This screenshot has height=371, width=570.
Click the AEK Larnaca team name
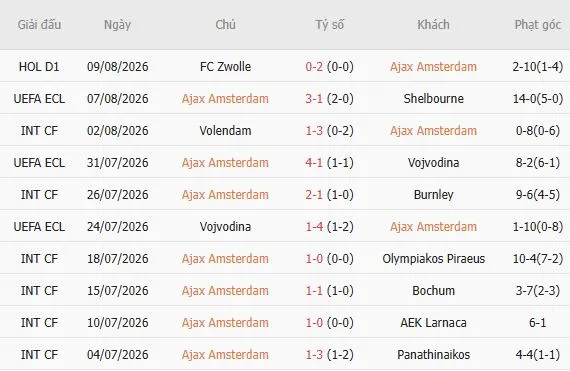433,323
